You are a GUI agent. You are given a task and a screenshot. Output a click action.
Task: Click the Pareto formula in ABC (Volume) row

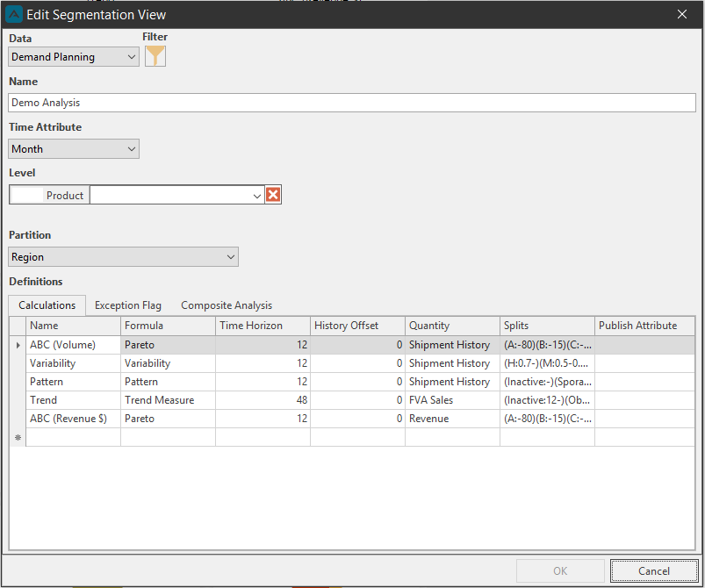(169, 345)
